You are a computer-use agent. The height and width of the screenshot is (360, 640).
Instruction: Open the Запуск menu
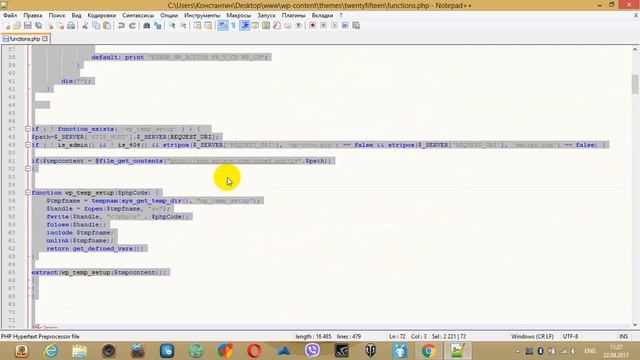coord(267,16)
